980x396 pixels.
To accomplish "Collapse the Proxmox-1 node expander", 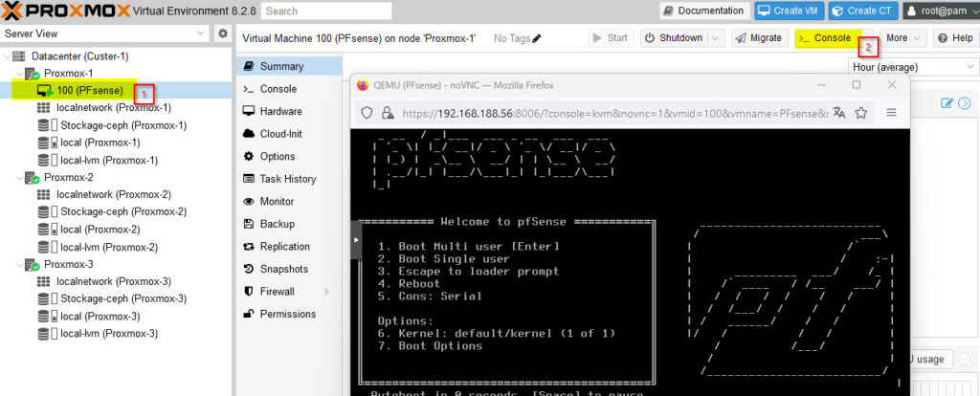I will [19, 74].
